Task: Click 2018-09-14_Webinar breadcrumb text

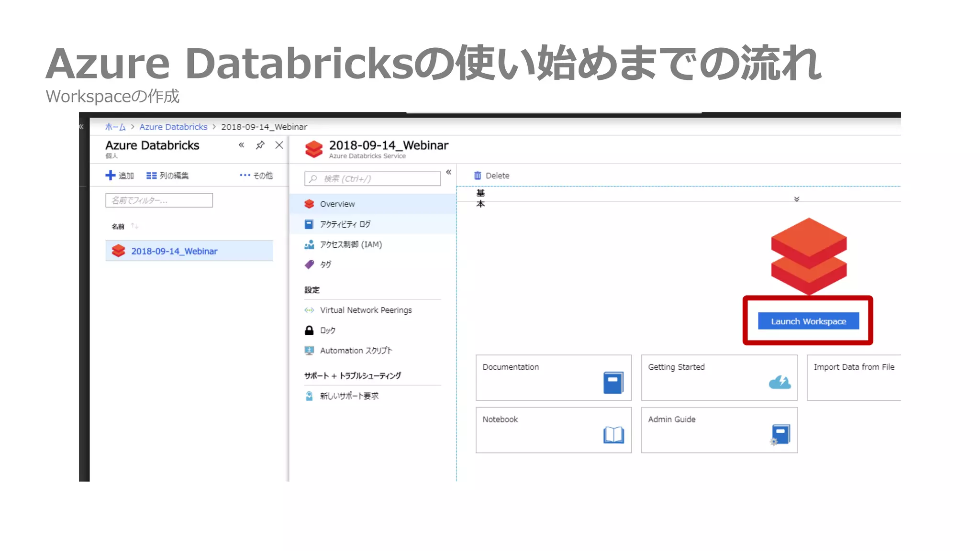Action: tap(264, 127)
